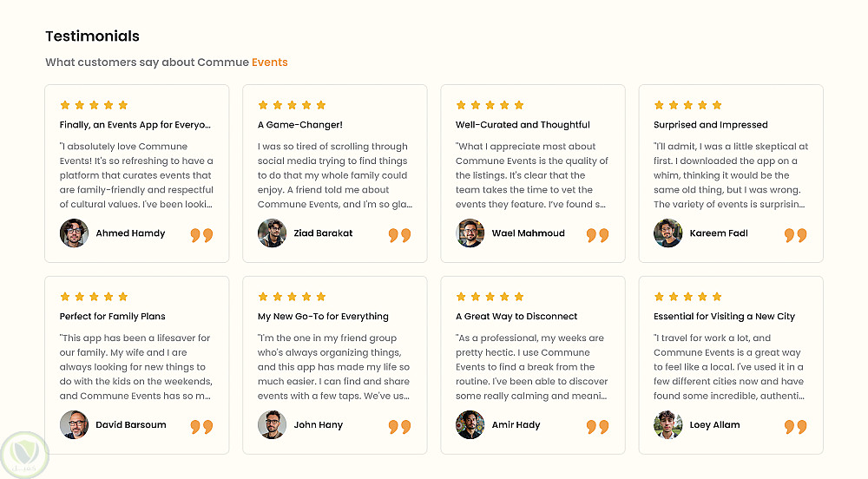Click Ahmed Hamdy's profile avatar

[74, 233]
